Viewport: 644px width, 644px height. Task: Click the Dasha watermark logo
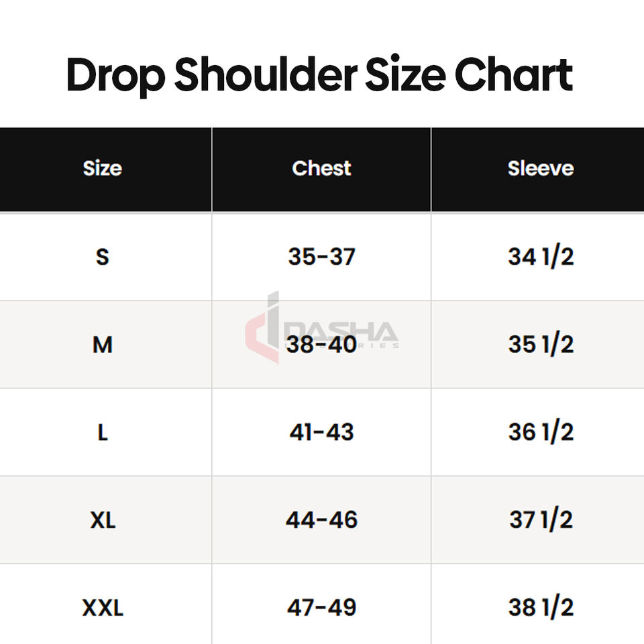(322, 328)
